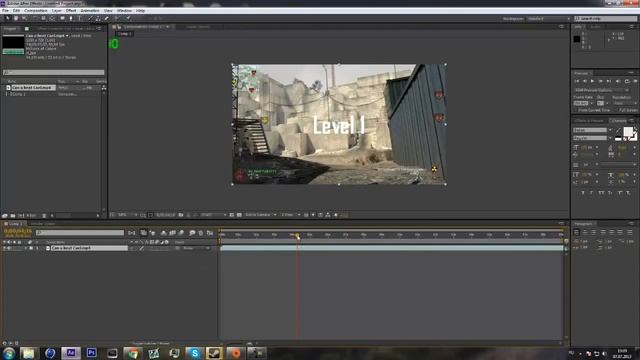Screen dimensions: 640x360
Task: Click the Brainstorm icon in timeline
Action: (x=192, y=233)
